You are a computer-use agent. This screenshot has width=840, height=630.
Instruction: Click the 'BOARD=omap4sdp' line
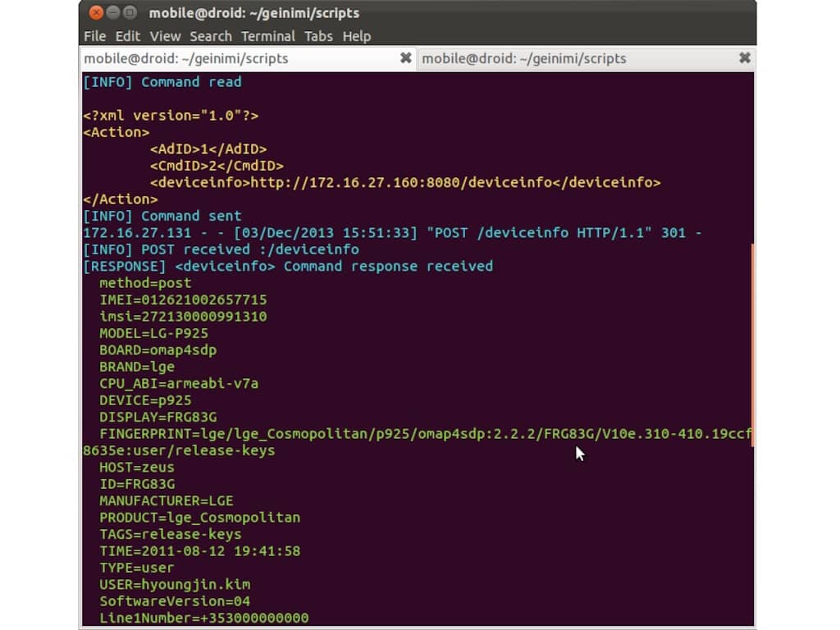[158, 349]
